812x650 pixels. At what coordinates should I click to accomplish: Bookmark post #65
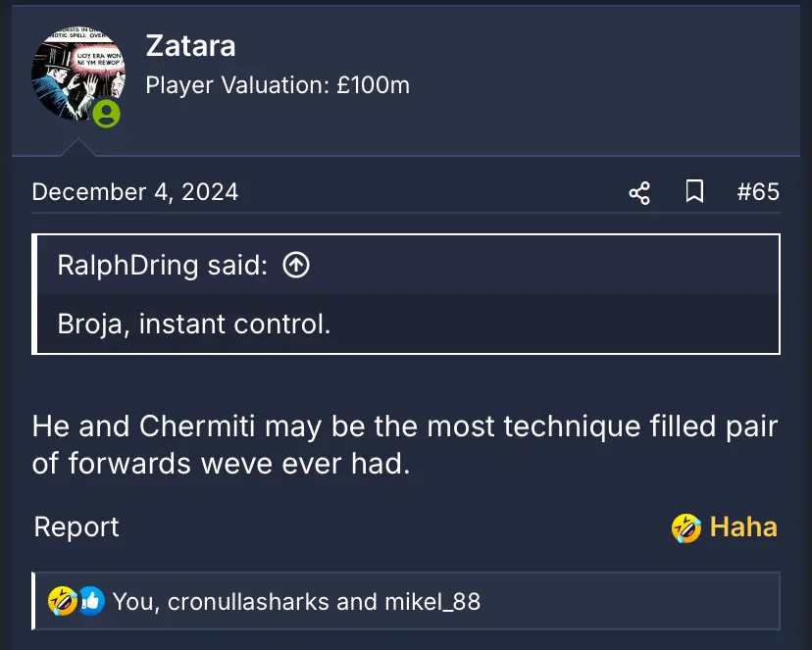[x=694, y=192]
